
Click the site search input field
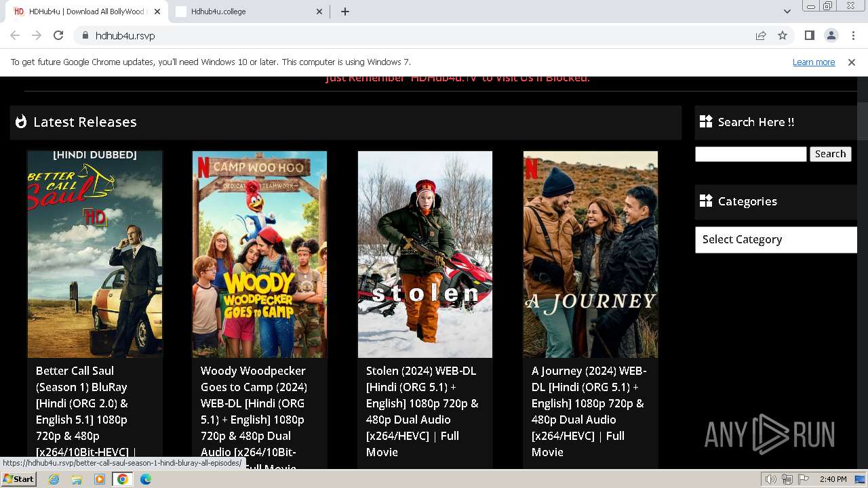751,154
